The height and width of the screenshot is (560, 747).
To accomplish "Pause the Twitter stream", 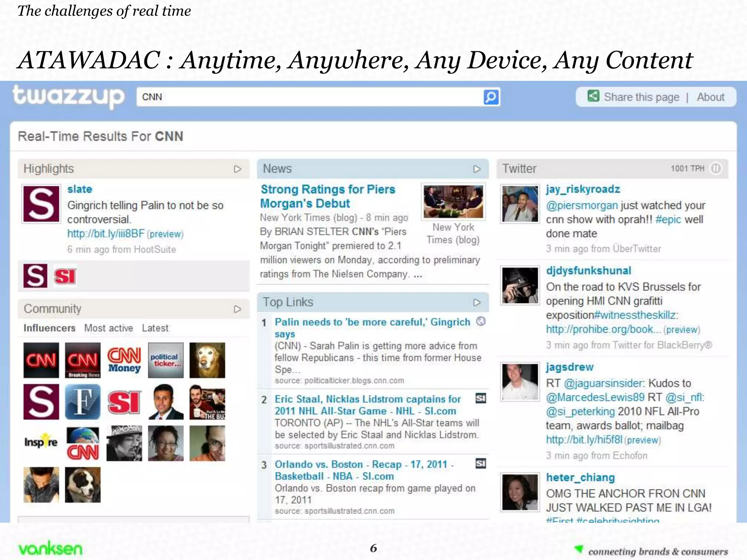I will tap(716, 168).
